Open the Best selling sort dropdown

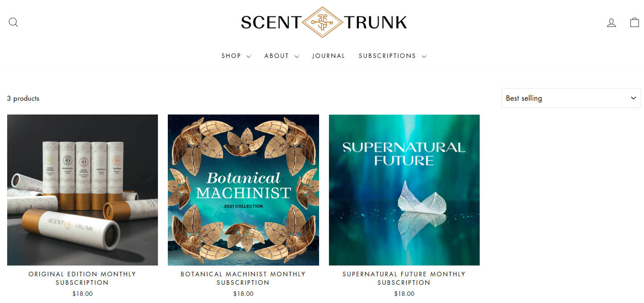tap(571, 98)
